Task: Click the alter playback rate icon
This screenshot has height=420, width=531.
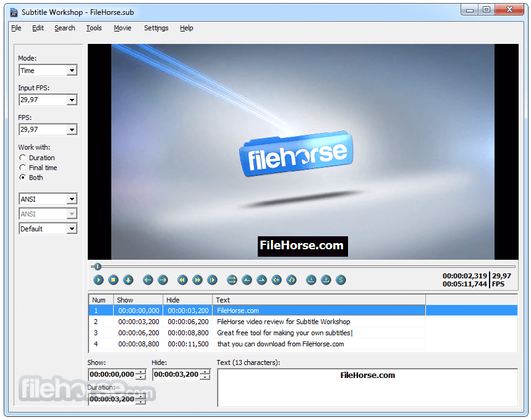Action: tap(212, 280)
